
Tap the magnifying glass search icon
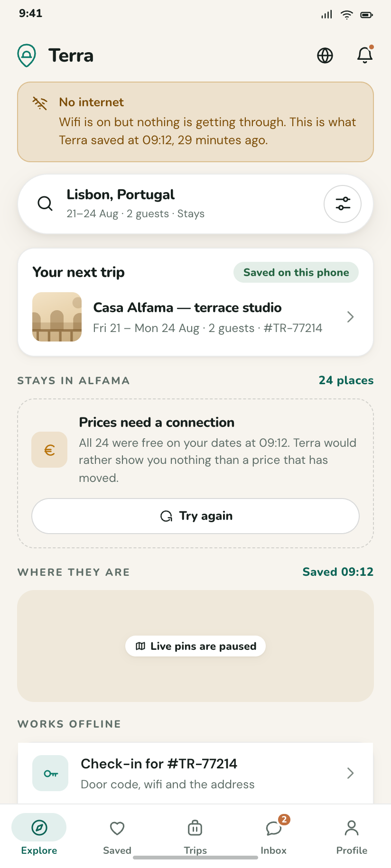[x=45, y=203]
